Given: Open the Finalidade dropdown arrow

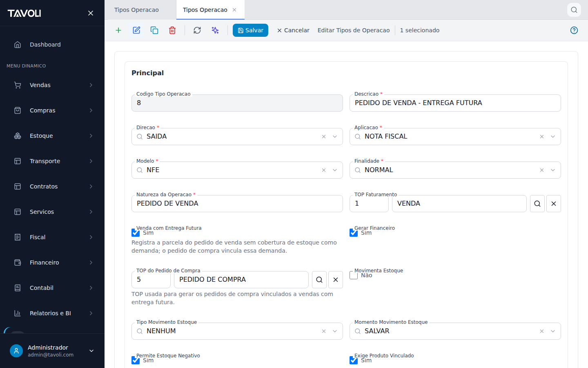Looking at the screenshot, I should [553, 170].
